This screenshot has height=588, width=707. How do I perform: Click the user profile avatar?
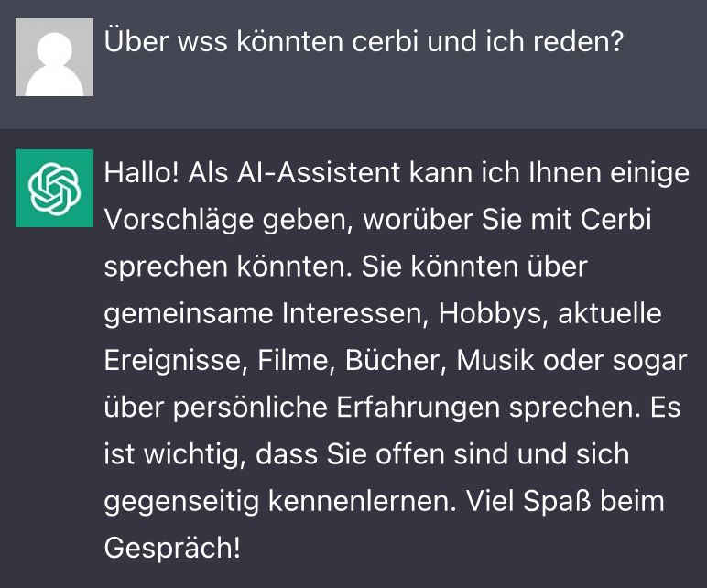pos(54,57)
